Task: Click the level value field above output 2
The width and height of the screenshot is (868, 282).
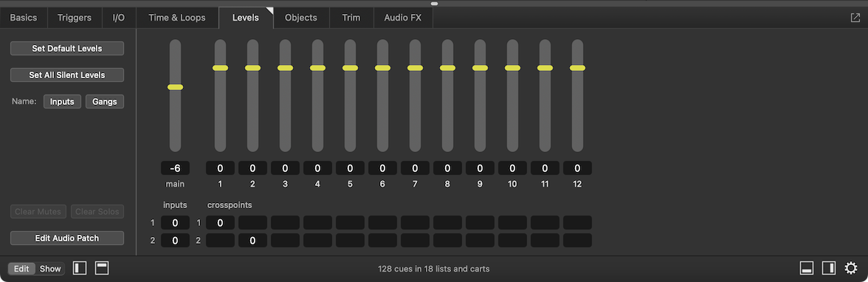Action: click(x=253, y=168)
